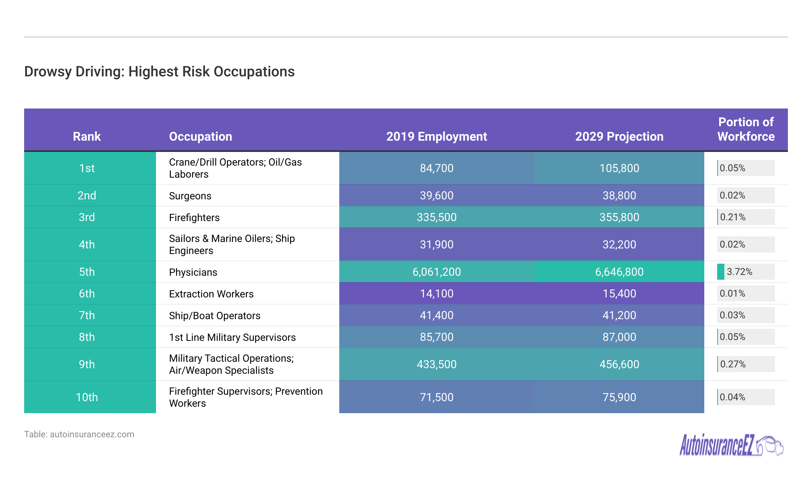Click the Portion of Workforce header

746,129
